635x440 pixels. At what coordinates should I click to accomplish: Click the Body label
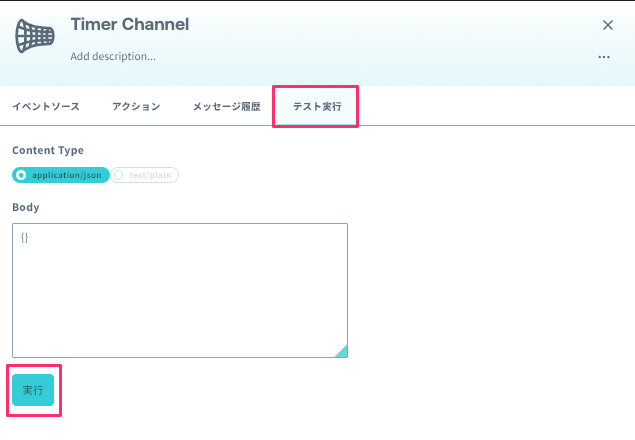25,207
